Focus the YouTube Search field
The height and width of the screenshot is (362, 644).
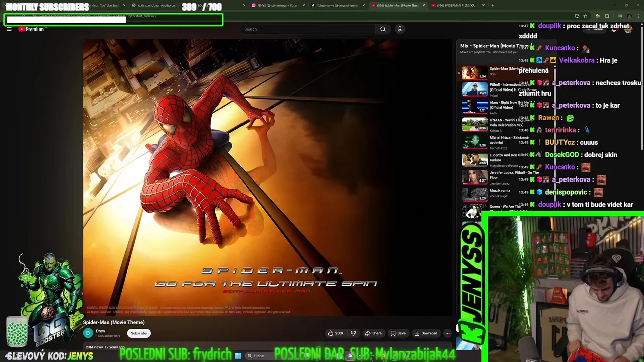pos(308,29)
